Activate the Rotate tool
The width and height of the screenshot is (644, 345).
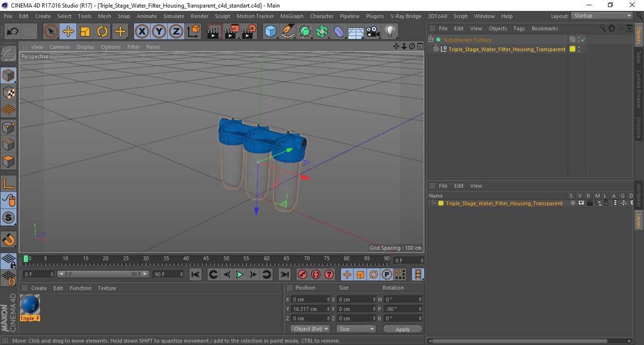(x=102, y=32)
